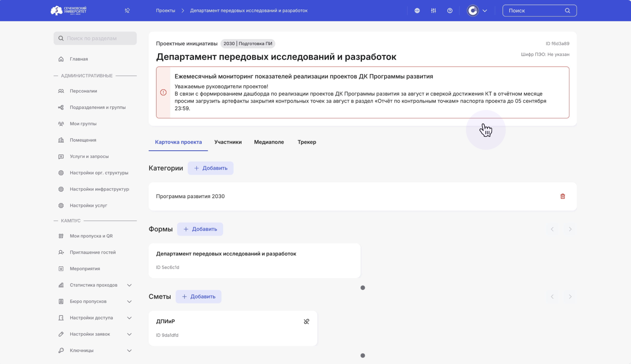Open breadcrumb link Проекты

[x=166, y=11]
